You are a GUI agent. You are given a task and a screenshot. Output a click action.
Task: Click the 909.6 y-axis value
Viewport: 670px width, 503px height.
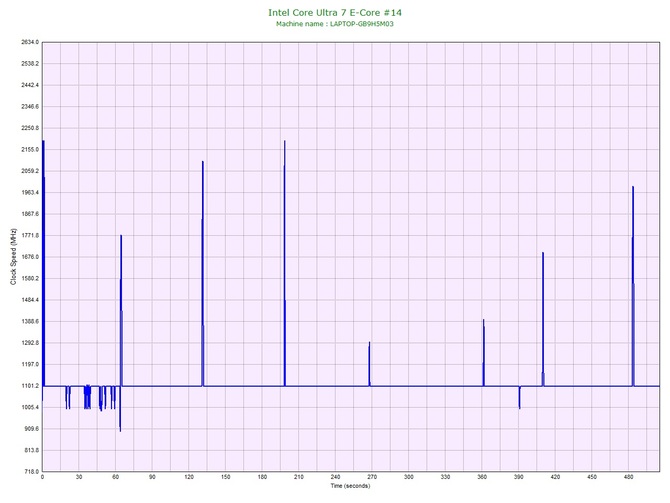click(31, 429)
